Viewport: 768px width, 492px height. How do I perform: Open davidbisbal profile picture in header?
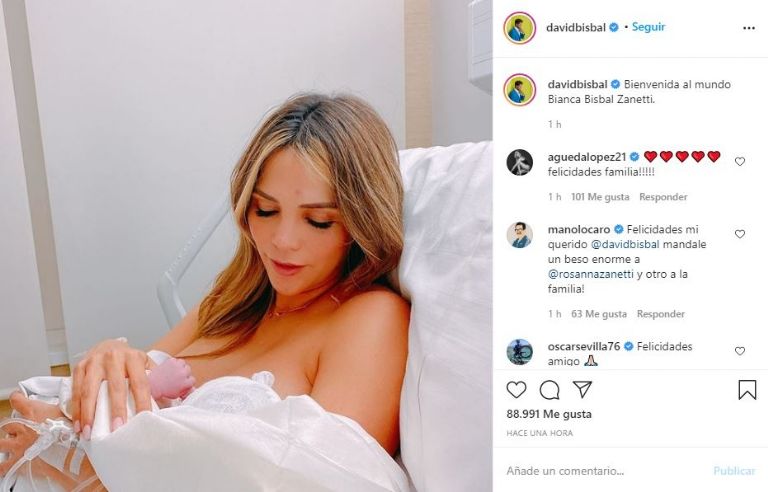coord(520,28)
